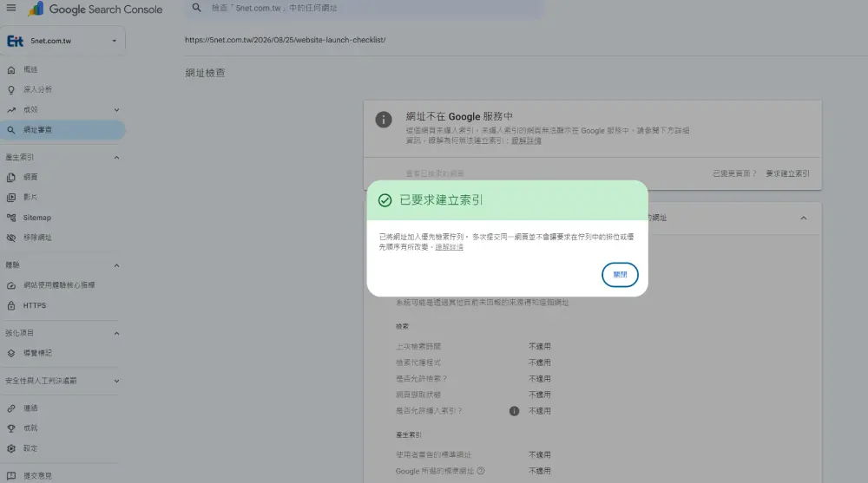Click the 是否允許檢索？ row label

tap(421, 379)
